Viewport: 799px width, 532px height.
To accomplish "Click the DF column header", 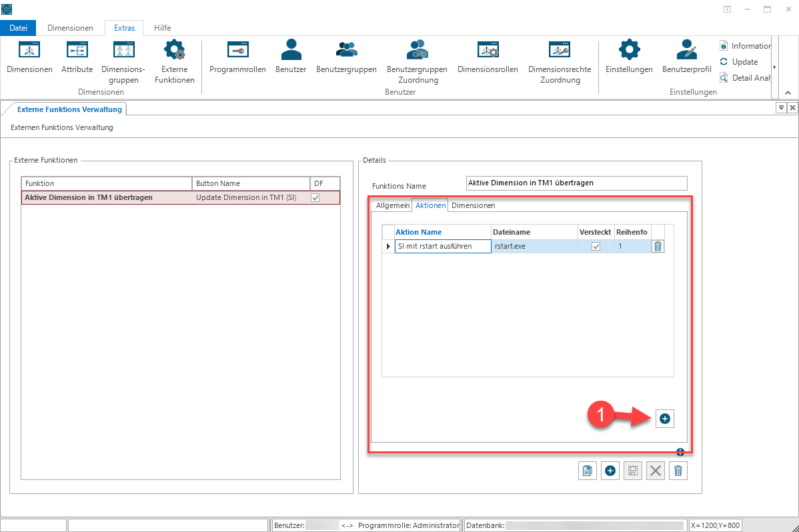I will (x=325, y=183).
